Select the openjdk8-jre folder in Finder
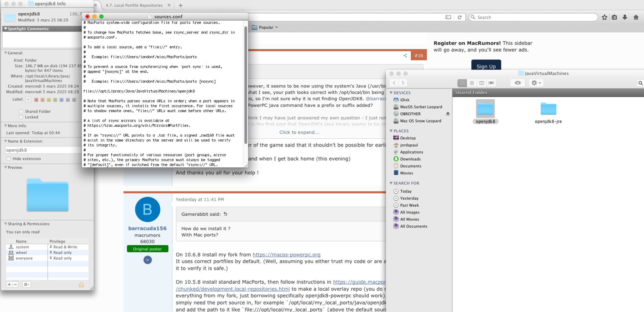Viewport: 644px width, 312px height. (548, 112)
